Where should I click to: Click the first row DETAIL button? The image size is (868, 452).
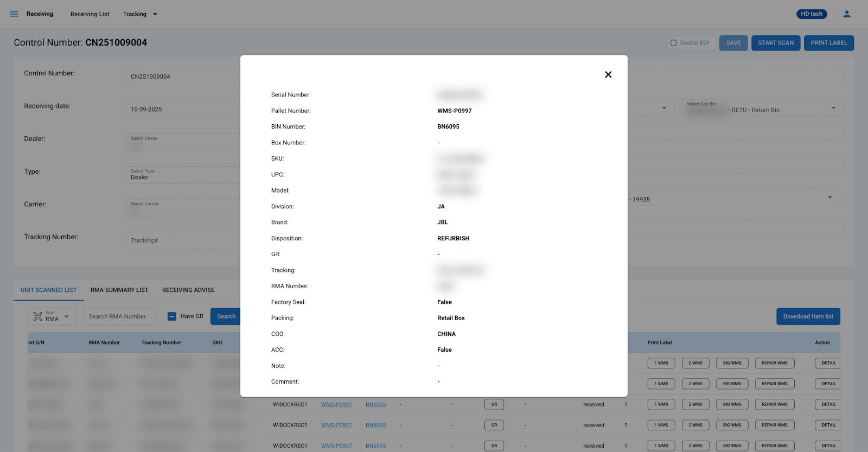828,363
